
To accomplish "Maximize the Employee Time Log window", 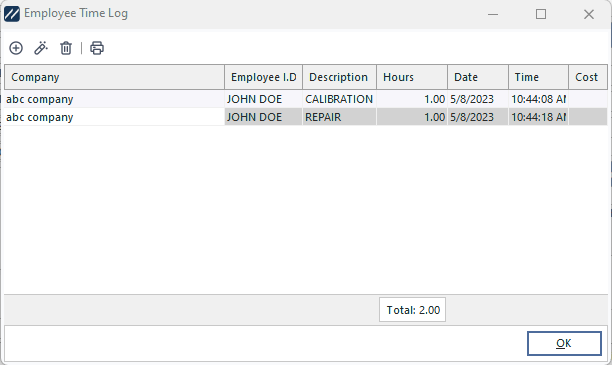I will [x=541, y=14].
